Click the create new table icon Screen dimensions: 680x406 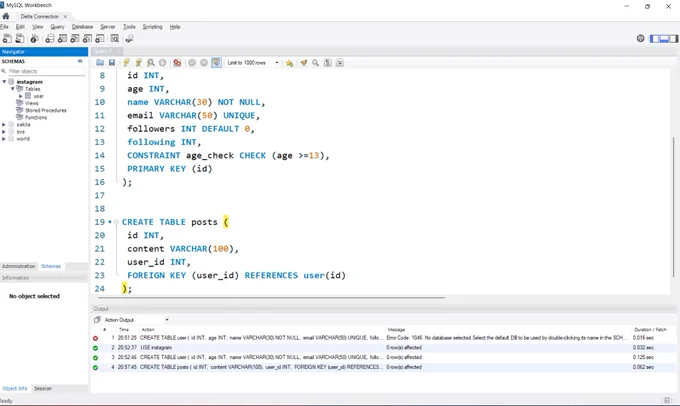coord(62,39)
